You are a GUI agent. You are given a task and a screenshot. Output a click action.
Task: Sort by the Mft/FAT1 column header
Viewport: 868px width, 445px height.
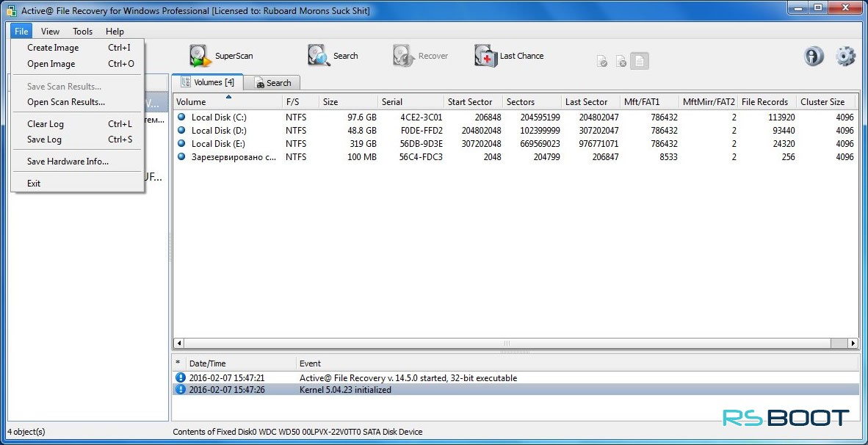pos(649,102)
